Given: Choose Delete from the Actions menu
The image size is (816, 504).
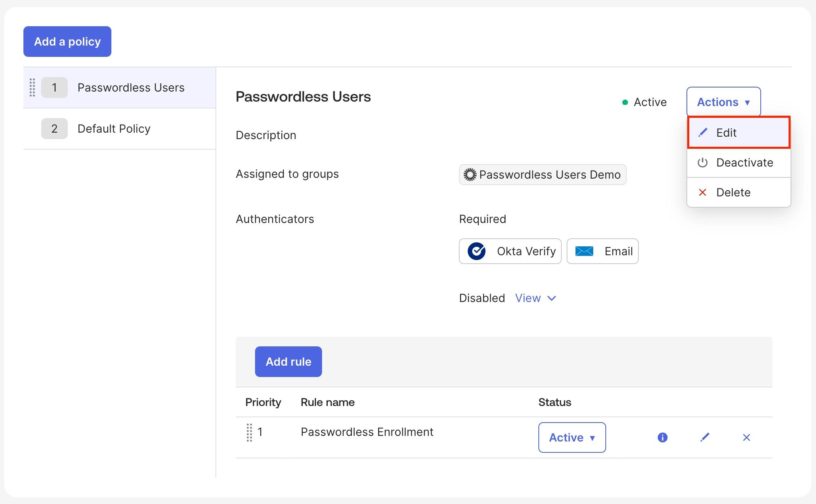Looking at the screenshot, I should click(738, 192).
